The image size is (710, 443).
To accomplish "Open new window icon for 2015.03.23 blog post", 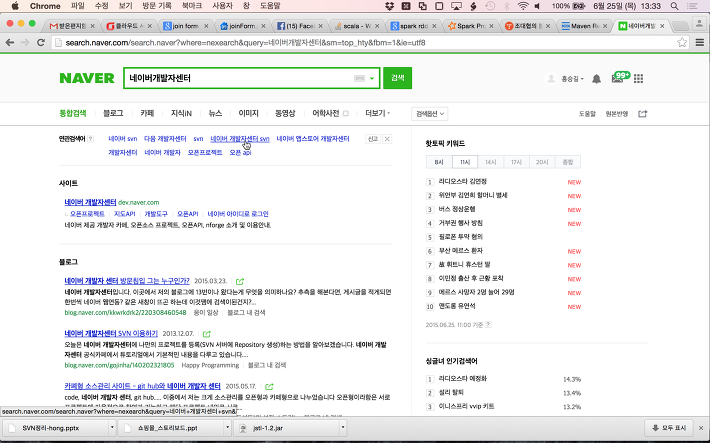I will click(240, 281).
